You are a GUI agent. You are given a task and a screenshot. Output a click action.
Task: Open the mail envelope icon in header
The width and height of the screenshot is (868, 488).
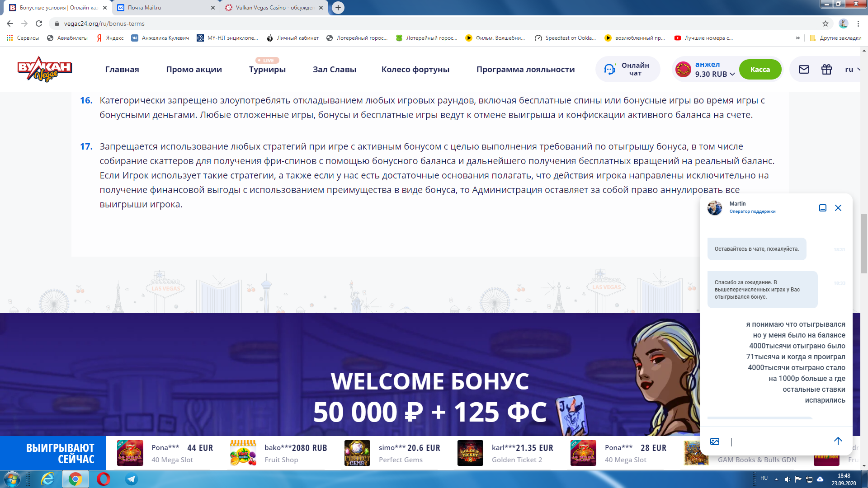[x=804, y=69]
